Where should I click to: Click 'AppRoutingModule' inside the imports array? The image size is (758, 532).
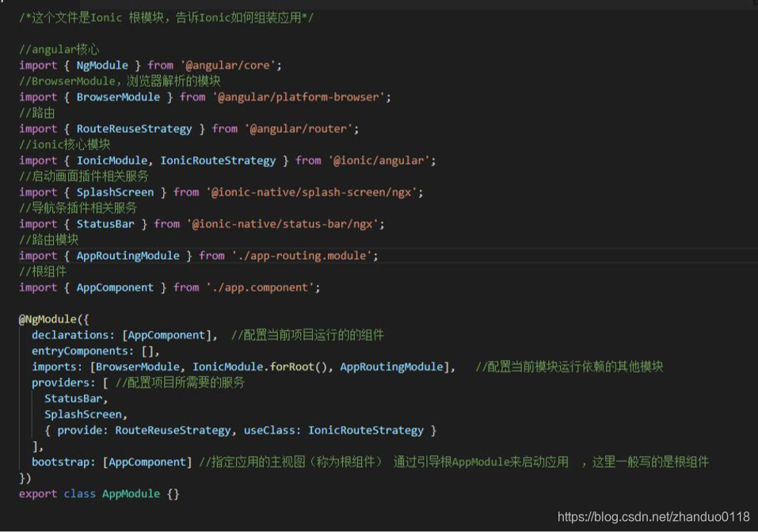pyautogui.click(x=391, y=367)
